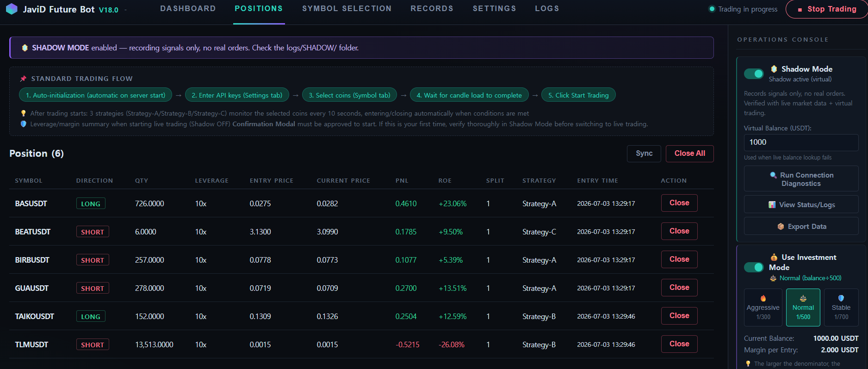
Task: Close the GUAUSDT position
Action: point(679,288)
